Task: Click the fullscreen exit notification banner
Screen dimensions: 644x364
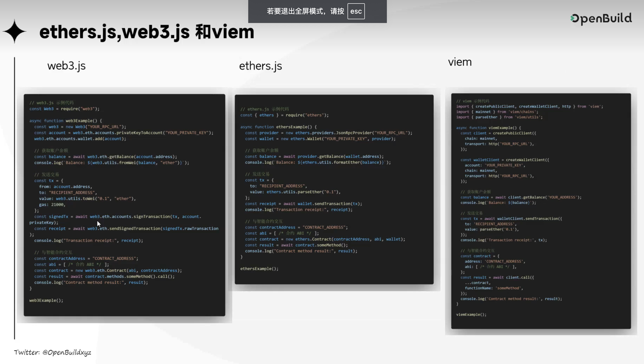Action: [x=317, y=11]
